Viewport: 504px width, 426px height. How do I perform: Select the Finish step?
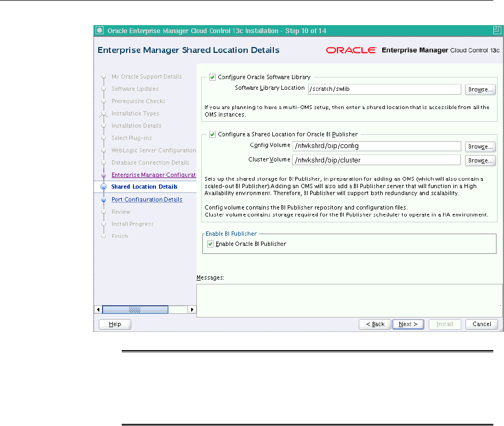pyautogui.click(x=120, y=236)
